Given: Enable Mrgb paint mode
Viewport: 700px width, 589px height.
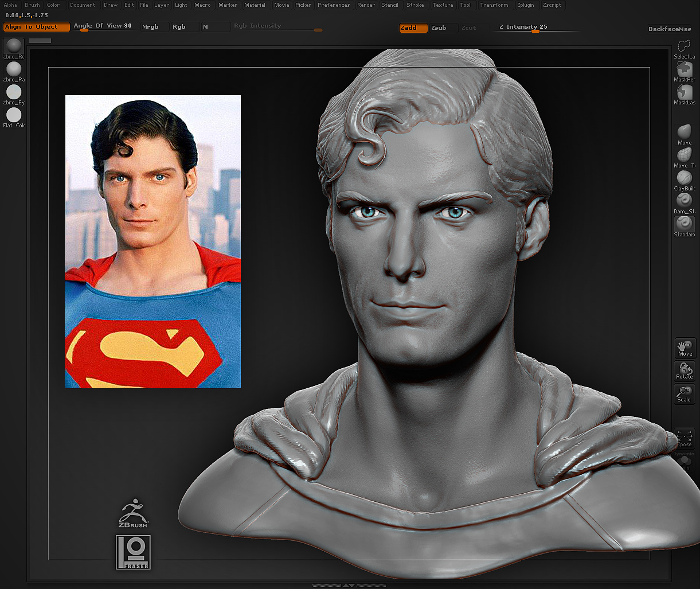Looking at the screenshot, I should click(155, 27).
